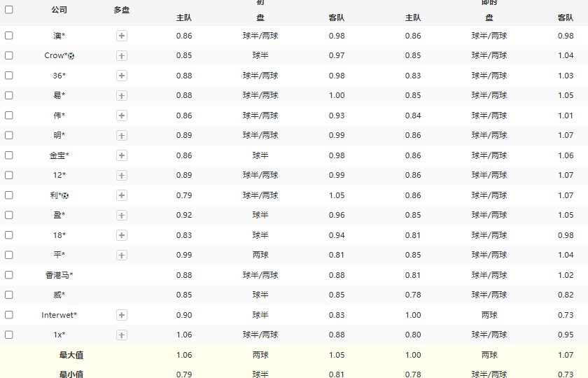Click the plus icon in the 易* row
Viewport: 588px width, 378px height.
(x=122, y=95)
